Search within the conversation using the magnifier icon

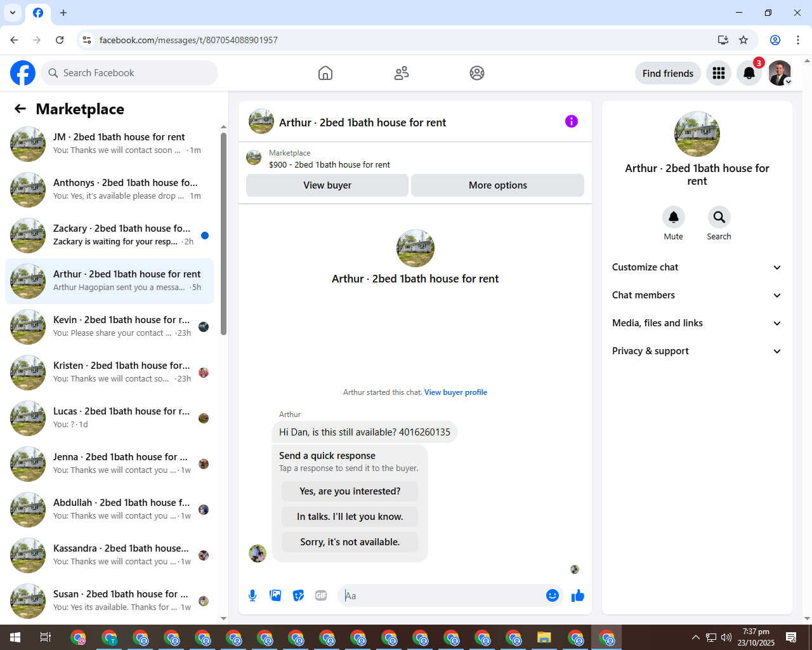[x=719, y=217]
